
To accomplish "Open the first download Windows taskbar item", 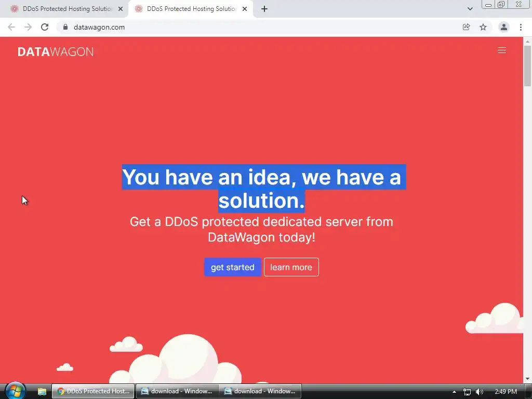I will pos(177,391).
